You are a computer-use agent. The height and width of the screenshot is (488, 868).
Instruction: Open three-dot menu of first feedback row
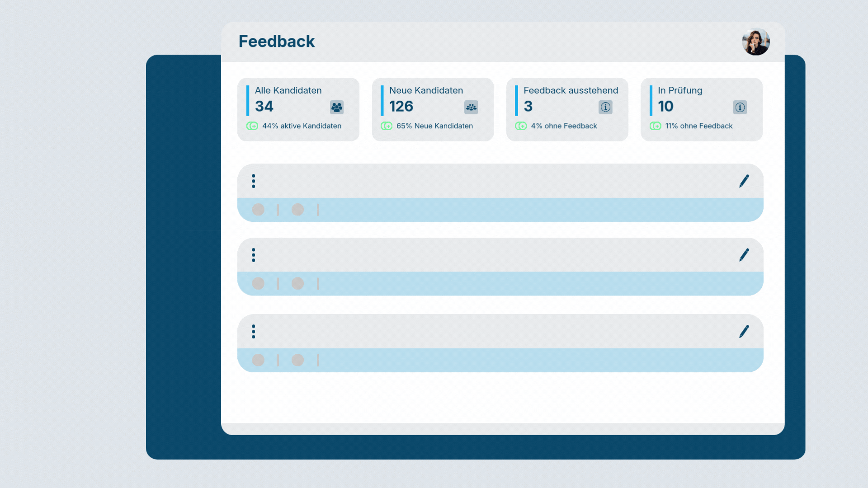tap(253, 181)
